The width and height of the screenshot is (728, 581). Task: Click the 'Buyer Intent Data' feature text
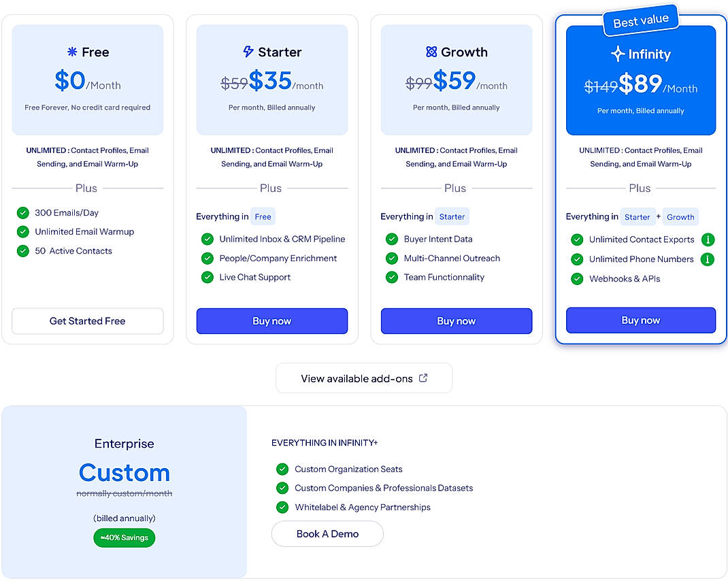point(438,239)
